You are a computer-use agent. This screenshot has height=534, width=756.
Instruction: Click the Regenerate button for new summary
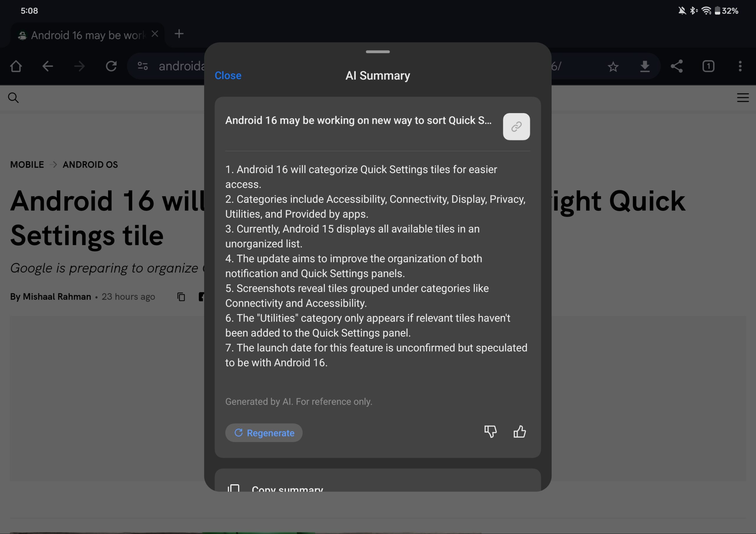(264, 433)
